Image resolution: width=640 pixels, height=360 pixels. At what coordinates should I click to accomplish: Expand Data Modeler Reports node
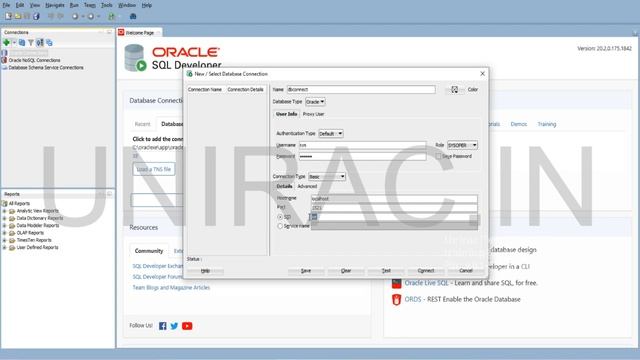[4, 226]
